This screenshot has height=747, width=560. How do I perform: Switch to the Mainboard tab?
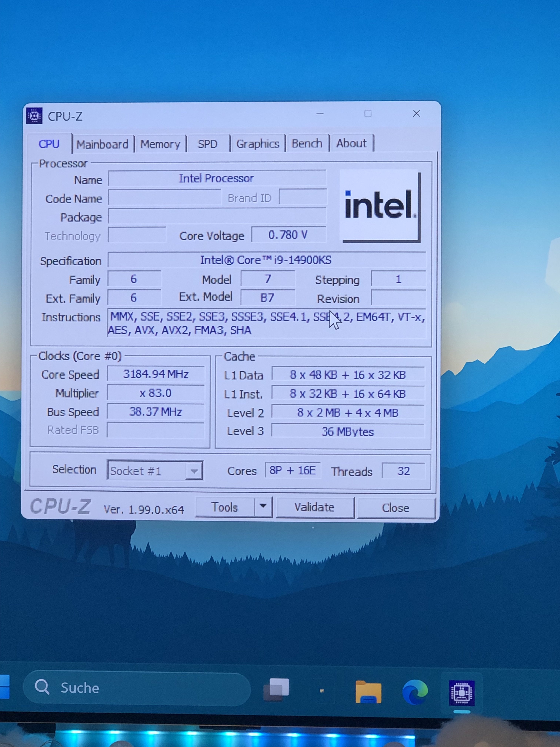[x=102, y=145]
